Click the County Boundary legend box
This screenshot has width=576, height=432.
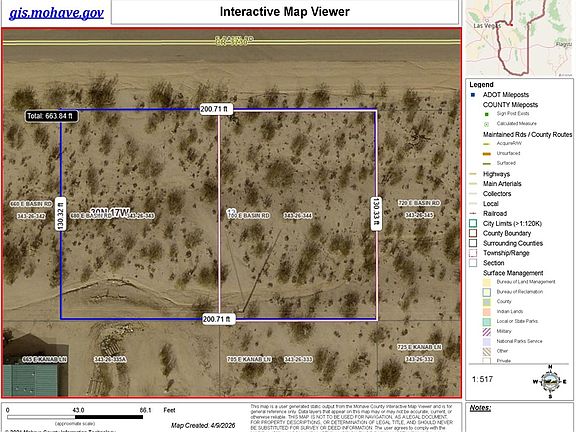coord(473,233)
